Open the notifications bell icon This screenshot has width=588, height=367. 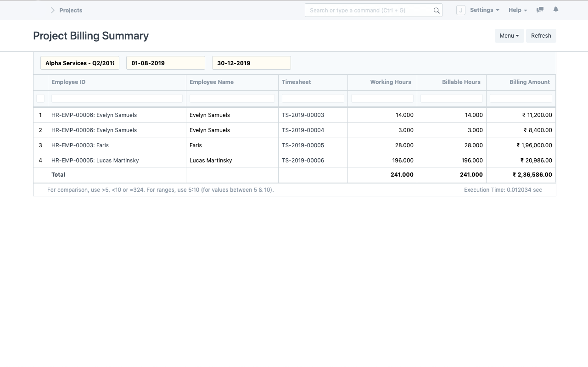pyautogui.click(x=556, y=10)
